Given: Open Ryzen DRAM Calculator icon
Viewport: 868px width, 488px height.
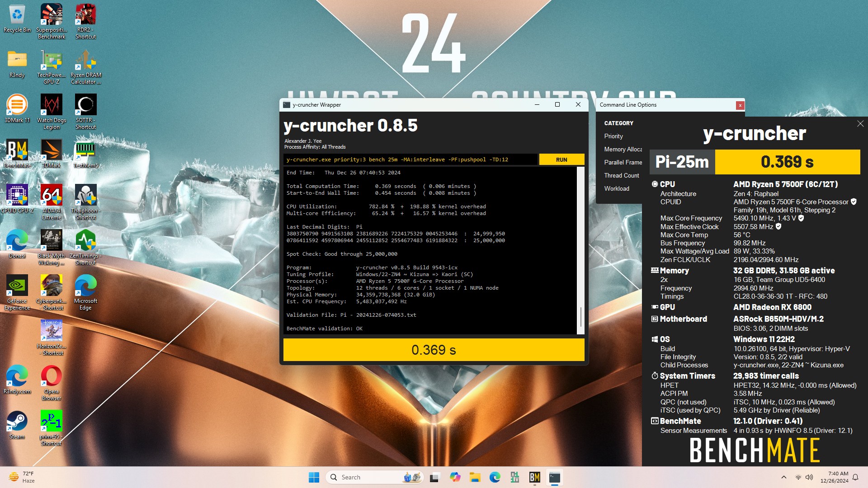Looking at the screenshot, I should point(85,66).
